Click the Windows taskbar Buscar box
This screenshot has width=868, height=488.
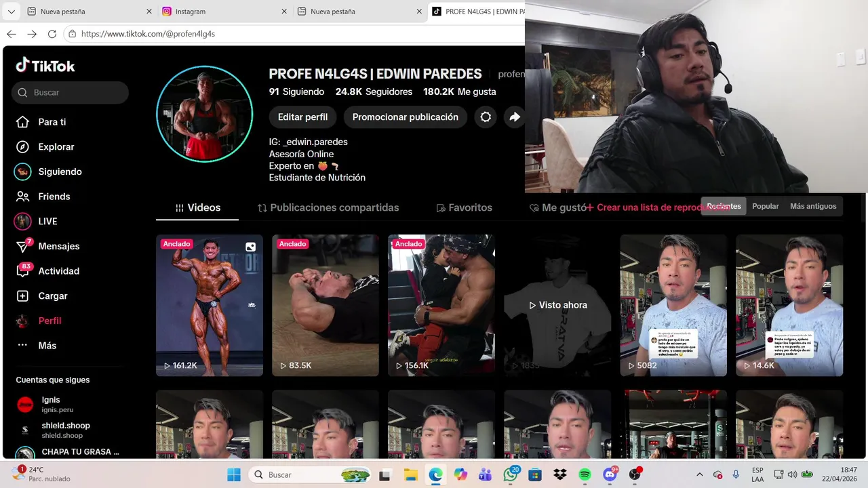(x=311, y=474)
